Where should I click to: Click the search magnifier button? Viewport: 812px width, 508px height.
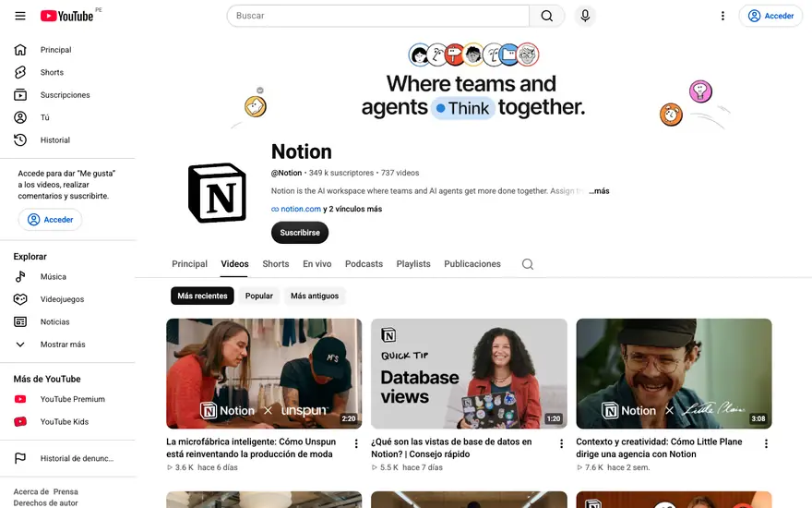pos(547,16)
